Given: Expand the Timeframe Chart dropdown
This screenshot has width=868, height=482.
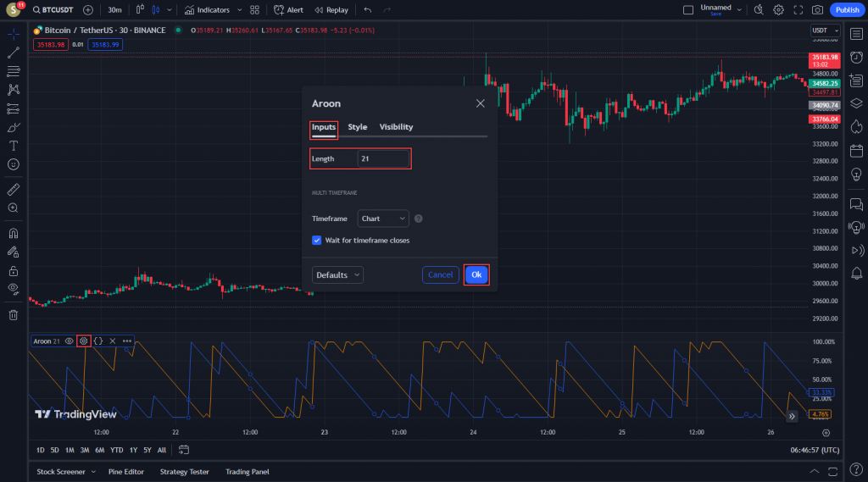Looking at the screenshot, I should pyautogui.click(x=383, y=219).
